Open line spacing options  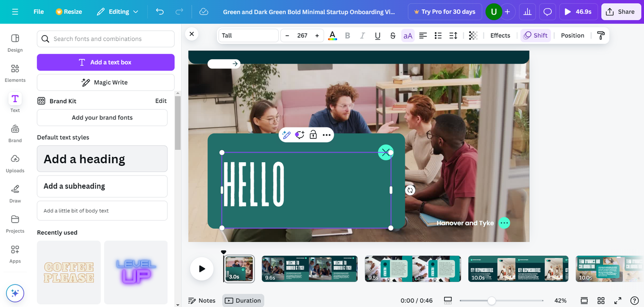(453, 35)
